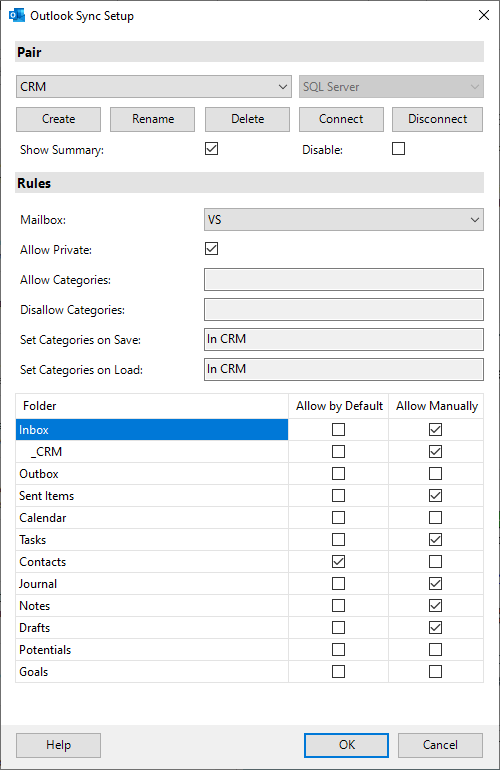Toggle the Allow Private checkbox
The width and height of the screenshot is (500, 770).
point(212,249)
